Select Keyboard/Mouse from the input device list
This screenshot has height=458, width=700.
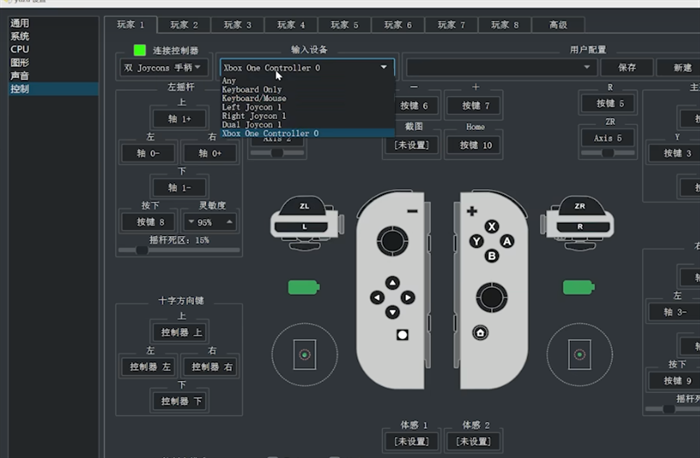pos(256,99)
